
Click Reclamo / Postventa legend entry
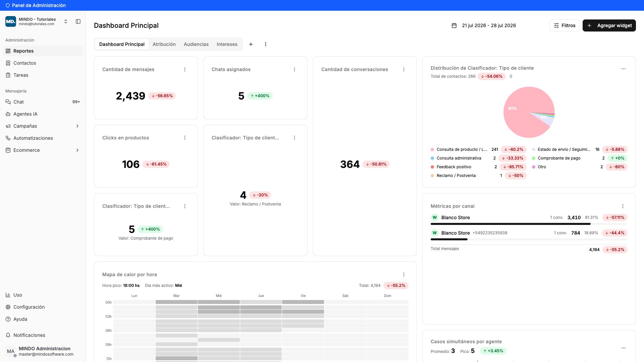[x=479, y=176]
